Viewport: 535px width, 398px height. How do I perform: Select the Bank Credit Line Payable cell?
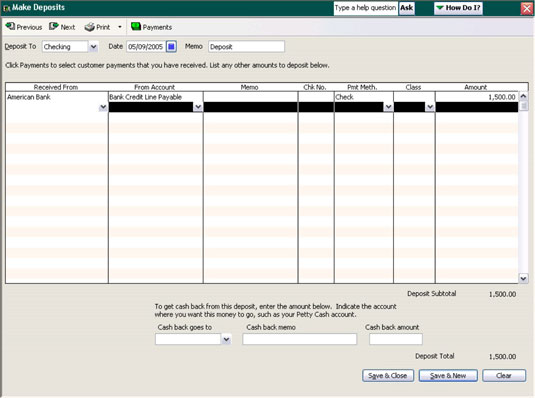[156, 97]
